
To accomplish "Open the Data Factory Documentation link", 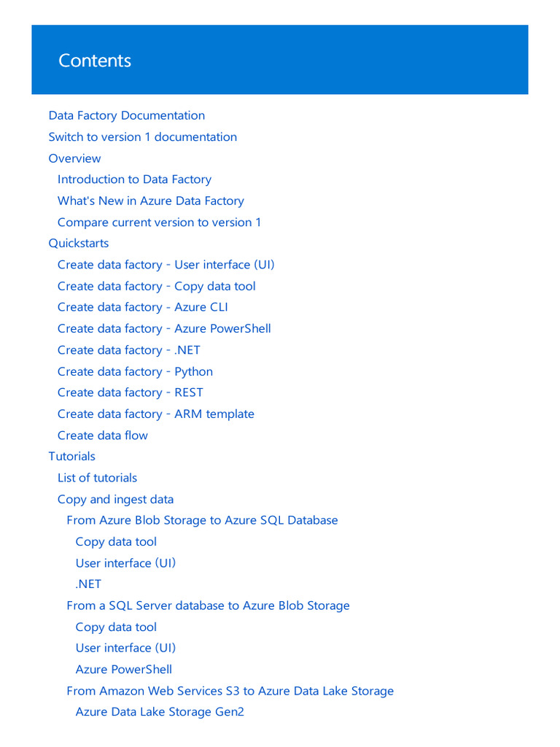I will 126,115.
